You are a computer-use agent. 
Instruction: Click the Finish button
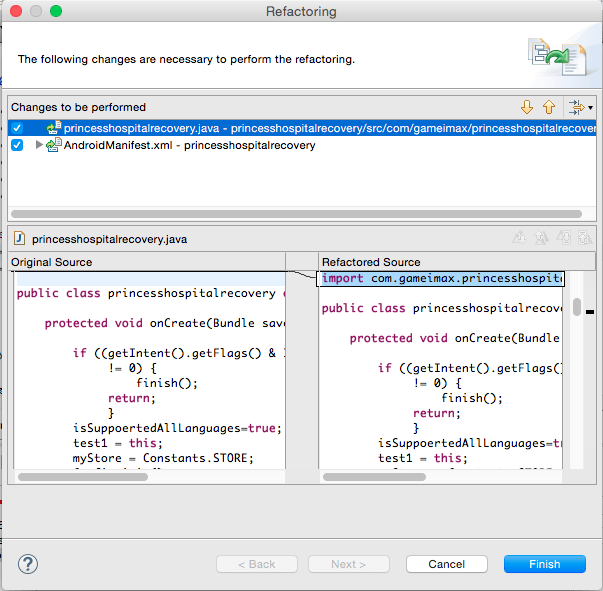point(545,564)
